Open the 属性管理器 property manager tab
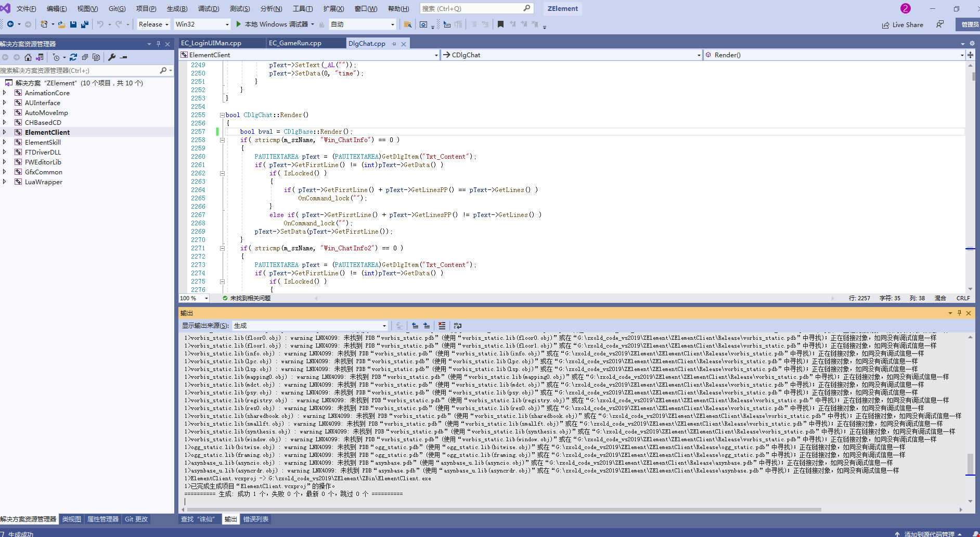The image size is (980, 537). 103,519
